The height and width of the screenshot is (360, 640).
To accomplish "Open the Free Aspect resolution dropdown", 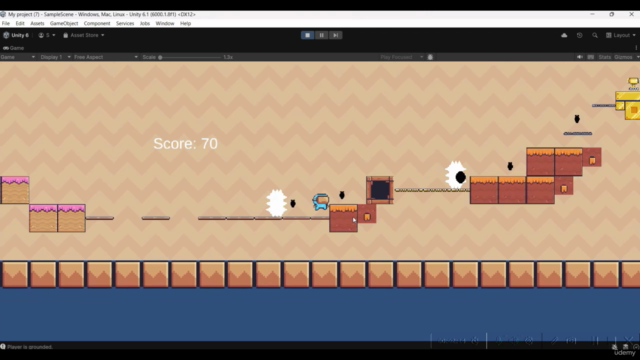I will point(106,57).
